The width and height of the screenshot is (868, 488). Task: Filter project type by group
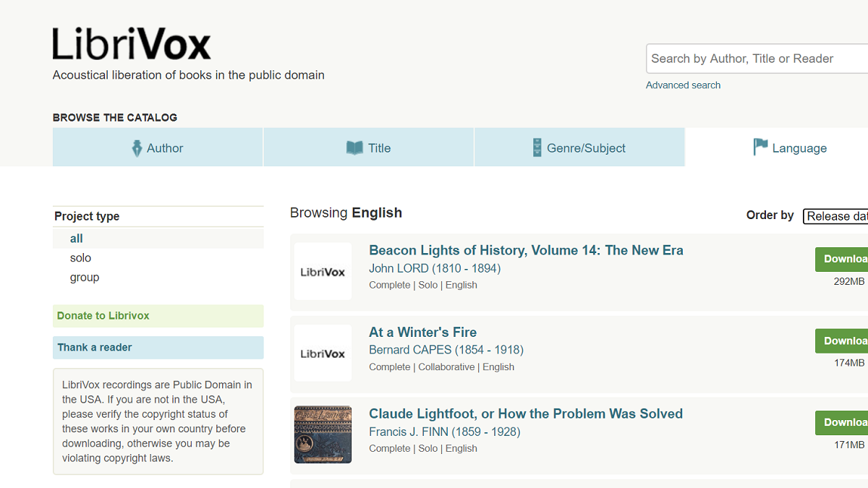pos(85,278)
